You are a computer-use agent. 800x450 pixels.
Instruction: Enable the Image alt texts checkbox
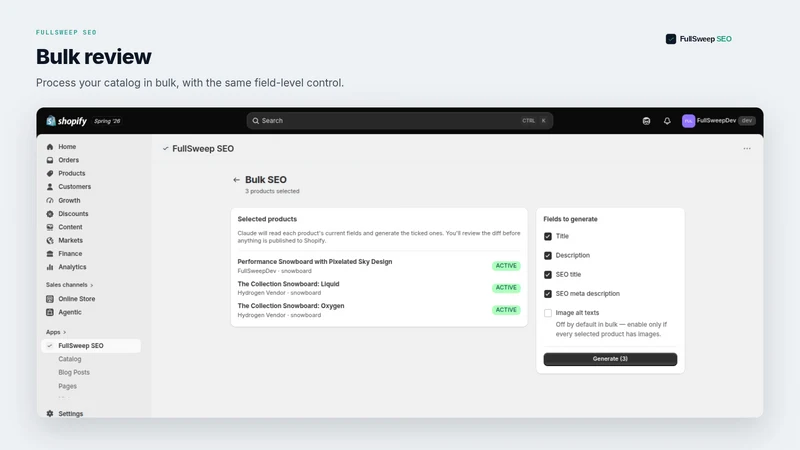pyautogui.click(x=548, y=313)
